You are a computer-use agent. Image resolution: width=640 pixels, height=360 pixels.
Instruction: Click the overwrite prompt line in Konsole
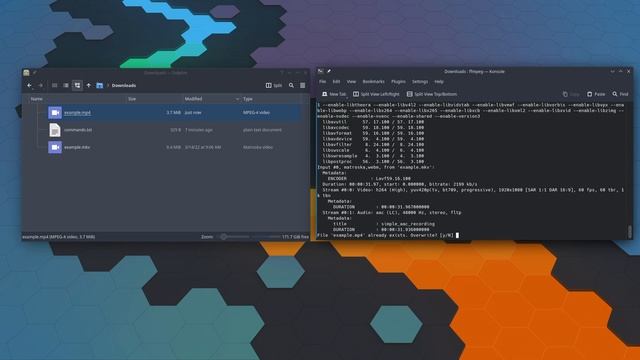coord(388,236)
